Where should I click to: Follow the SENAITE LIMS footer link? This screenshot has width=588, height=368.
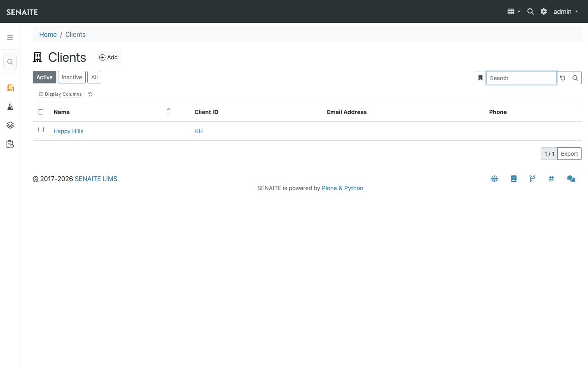[x=96, y=179]
